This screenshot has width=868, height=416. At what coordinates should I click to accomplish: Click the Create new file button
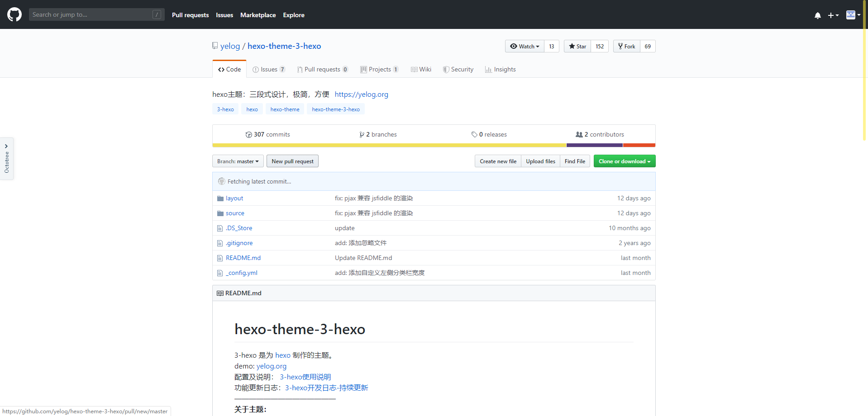tap(498, 161)
